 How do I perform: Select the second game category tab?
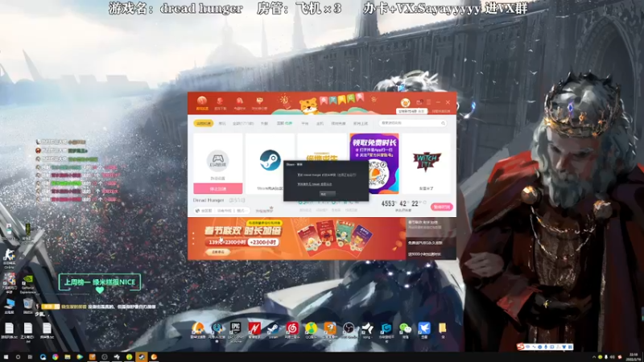coord(222,123)
